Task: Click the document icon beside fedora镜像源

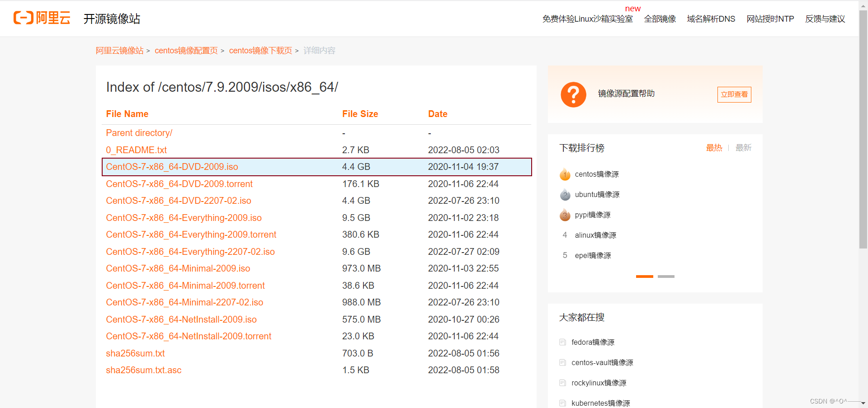Action: pyautogui.click(x=562, y=342)
